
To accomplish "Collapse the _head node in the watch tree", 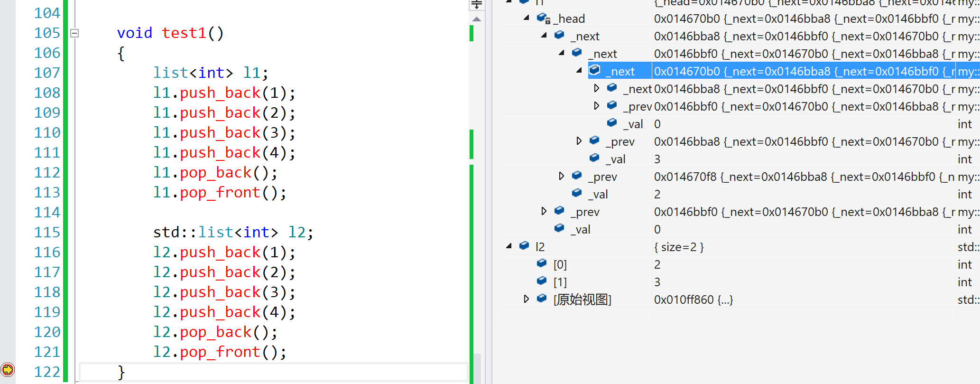I will click(527, 18).
